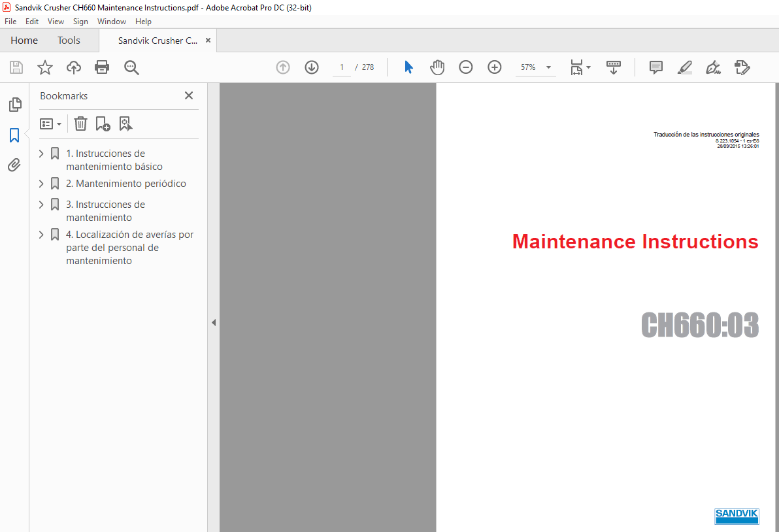Switch to the Tools tab
779x532 pixels.
tap(69, 41)
